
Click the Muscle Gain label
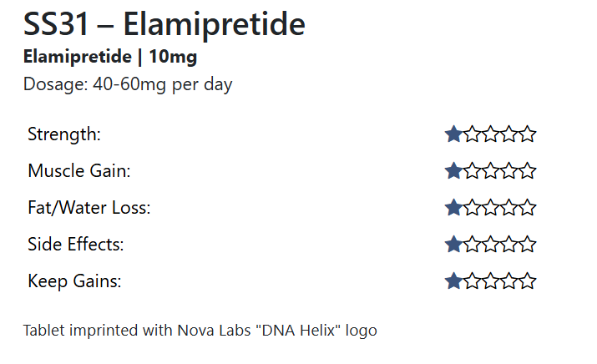tap(79, 170)
